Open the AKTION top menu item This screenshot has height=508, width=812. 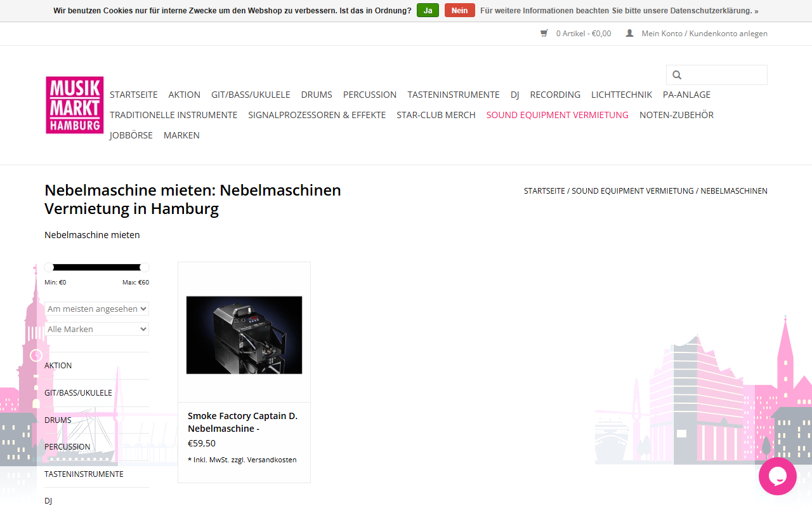(185, 95)
